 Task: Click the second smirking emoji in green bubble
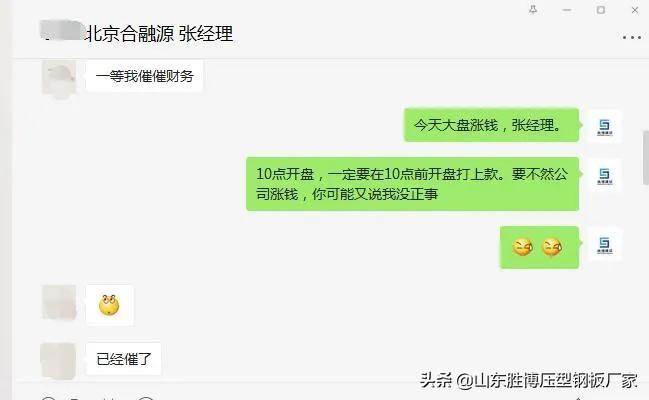coord(552,247)
